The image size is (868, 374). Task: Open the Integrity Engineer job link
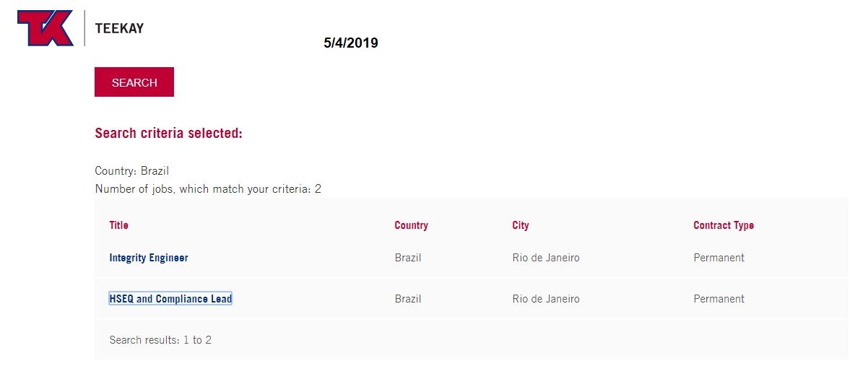point(149,258)
